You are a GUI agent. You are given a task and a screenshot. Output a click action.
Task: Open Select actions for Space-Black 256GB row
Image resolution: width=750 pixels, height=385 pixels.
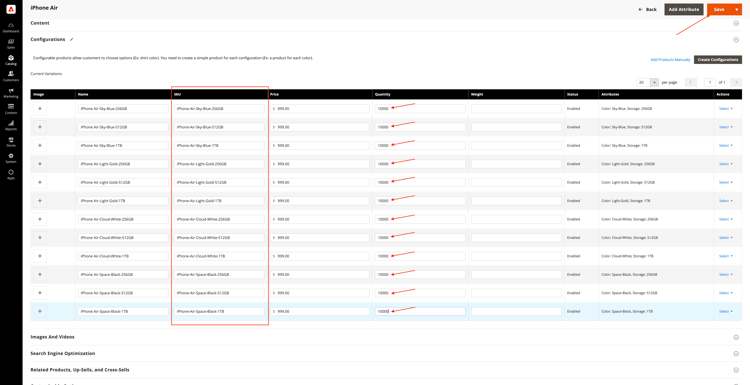pos(726,275)
